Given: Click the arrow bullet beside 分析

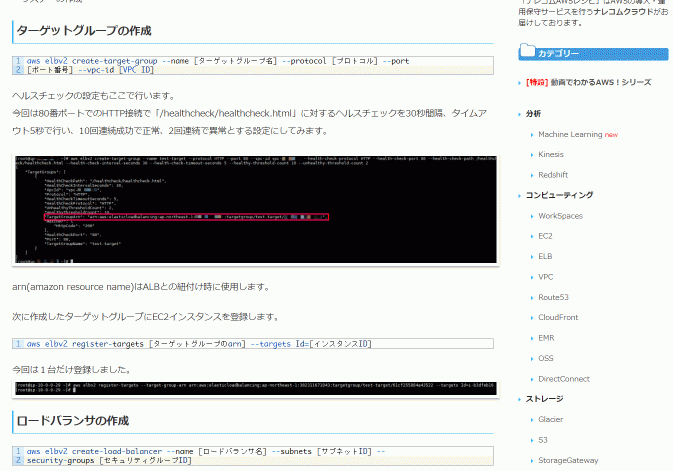Looking at the screenshot, I should (519, 114).
